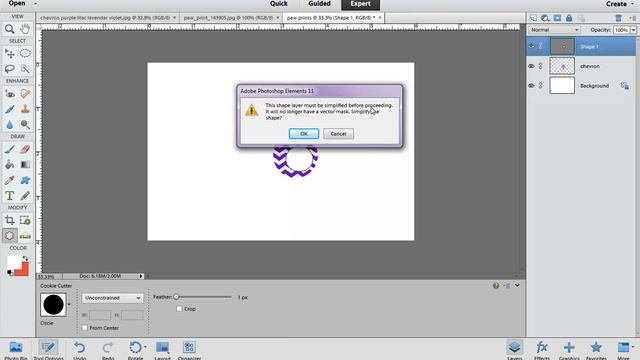Switch to the chevron purple lilac document tab

pos(105,18)
